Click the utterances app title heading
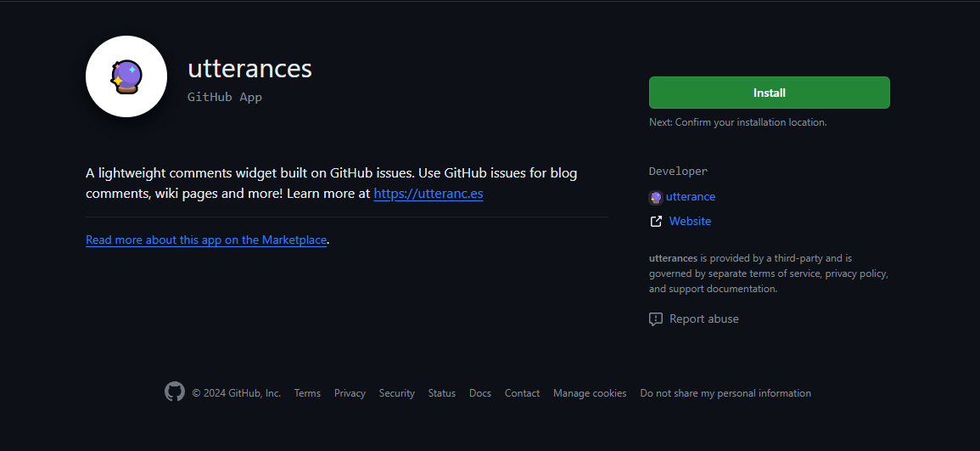The height and width of the screenshot is (451, 980). pyautogui.click(x=250, y=68)
